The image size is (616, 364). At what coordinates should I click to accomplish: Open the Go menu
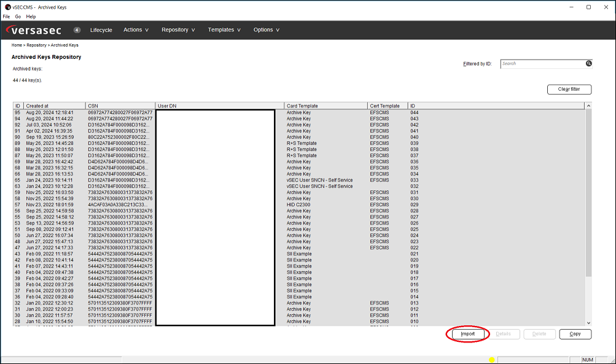tap(18, 17)
